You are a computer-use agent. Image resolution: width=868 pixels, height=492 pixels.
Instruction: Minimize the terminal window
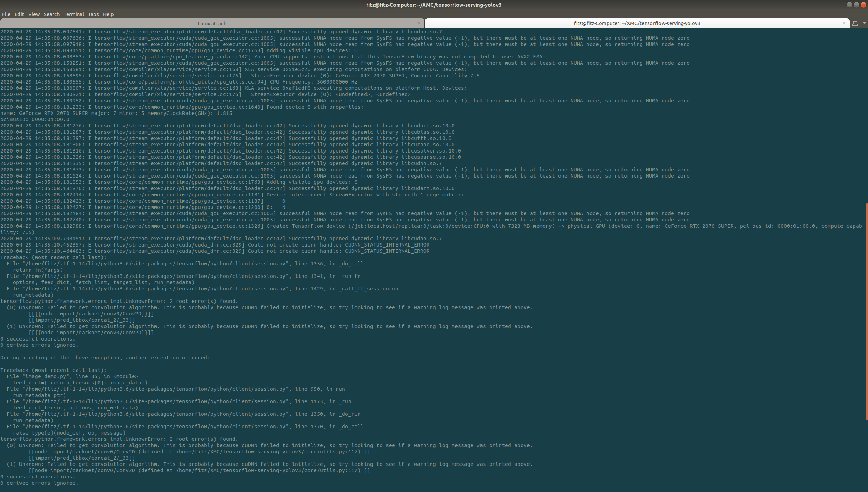[849, 5]
